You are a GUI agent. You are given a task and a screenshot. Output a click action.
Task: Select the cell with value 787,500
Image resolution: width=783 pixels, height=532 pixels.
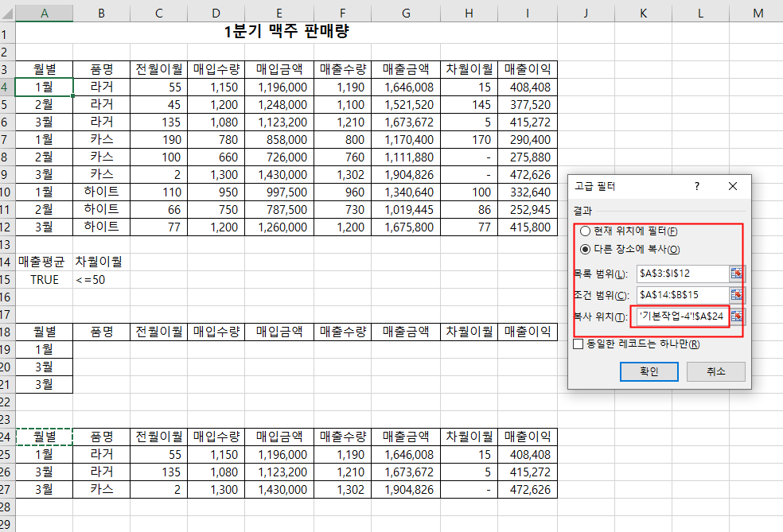pos(279,210)
